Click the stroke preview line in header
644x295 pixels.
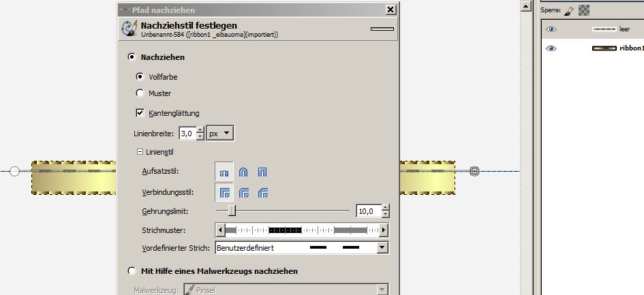coord(382,29)
